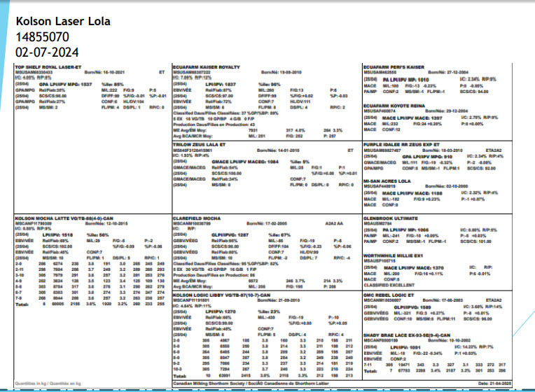This screenshot has height=392, width=535.
Task: Click the 'LPI/IPV: 1837' value
Action: 221,84
